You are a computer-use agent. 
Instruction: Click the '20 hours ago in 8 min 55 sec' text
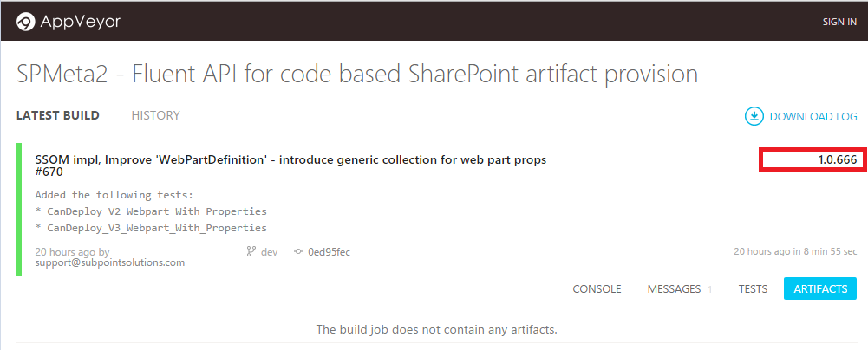(x=795, y=251)
